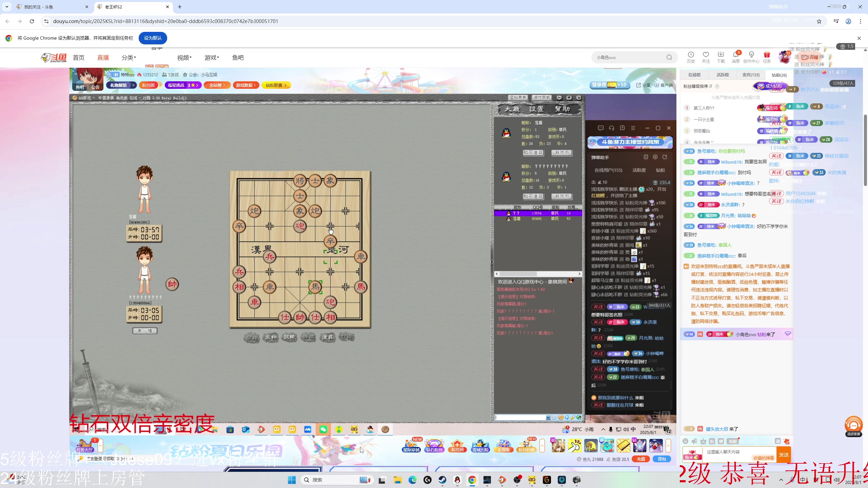This screenshot has height=488, width=868.
Task: Click the search magnifier in Douyu search box
Action: point(669,57)
